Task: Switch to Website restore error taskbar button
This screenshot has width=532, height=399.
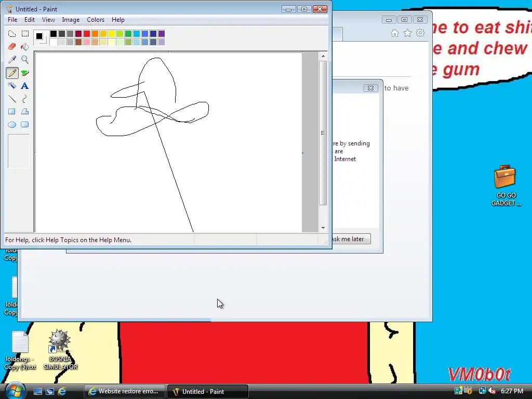Action: [x=124, y=391]
